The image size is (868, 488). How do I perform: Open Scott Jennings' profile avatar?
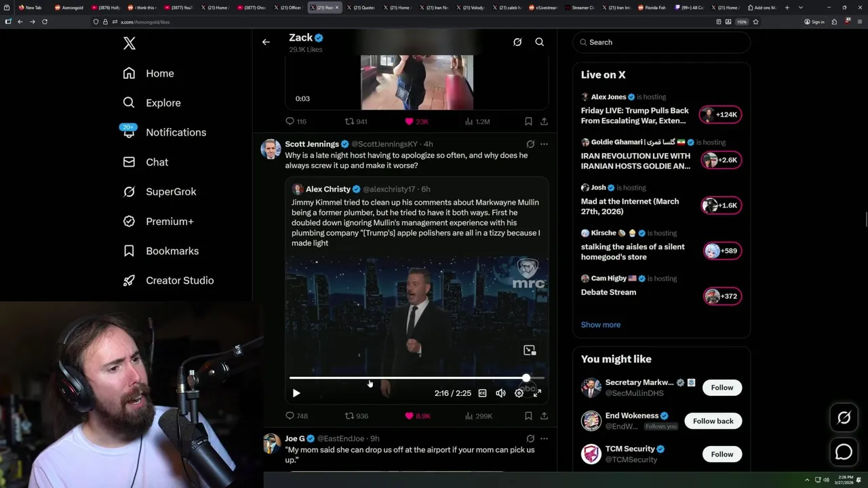[271, 149]
